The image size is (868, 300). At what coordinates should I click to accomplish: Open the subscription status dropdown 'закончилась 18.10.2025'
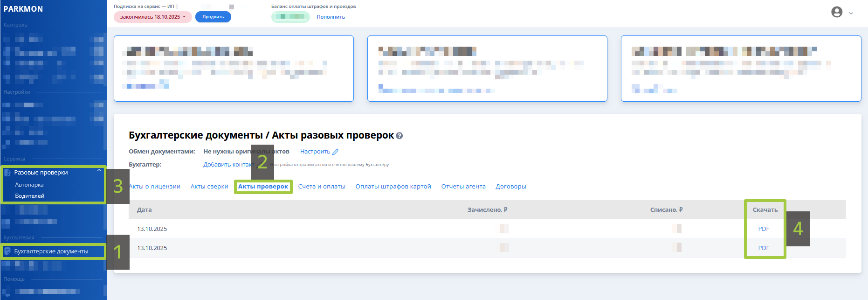[152, 17]
